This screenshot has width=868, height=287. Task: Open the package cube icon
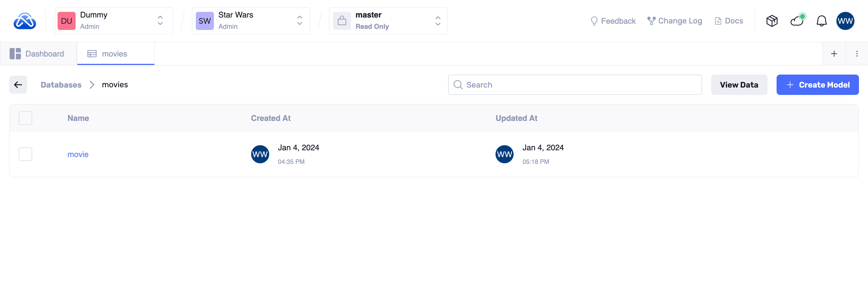pyautogui.click(x=771, y=21)
